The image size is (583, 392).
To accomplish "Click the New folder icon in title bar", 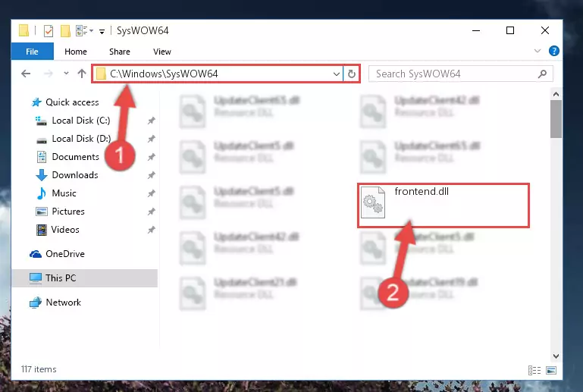I will point(65,31).
